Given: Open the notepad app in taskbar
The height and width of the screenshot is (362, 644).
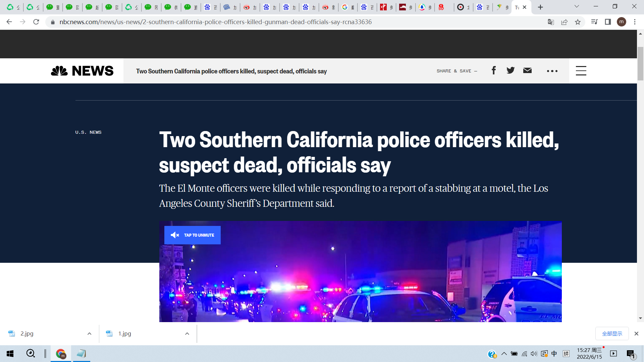Looking at the screenshot, I should click(x=81, y=354).
